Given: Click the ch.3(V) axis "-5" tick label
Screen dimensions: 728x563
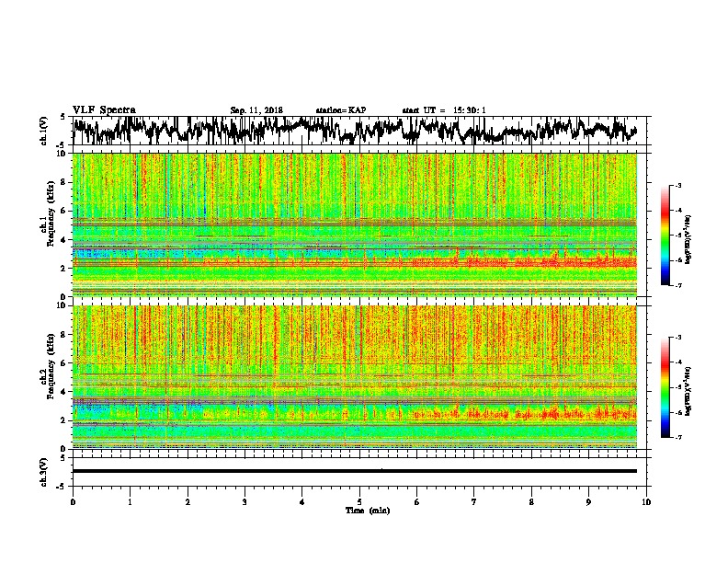Looking at the screenshot, I should [62, 487].
